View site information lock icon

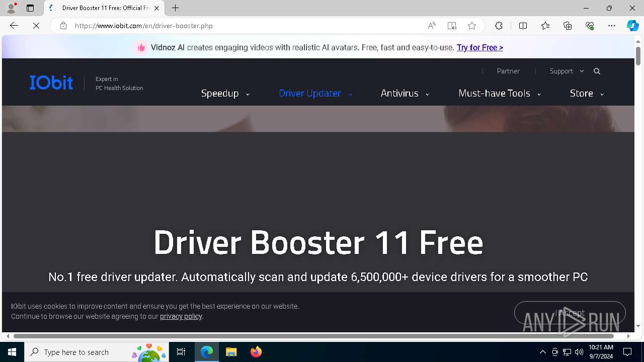(63, 26)
